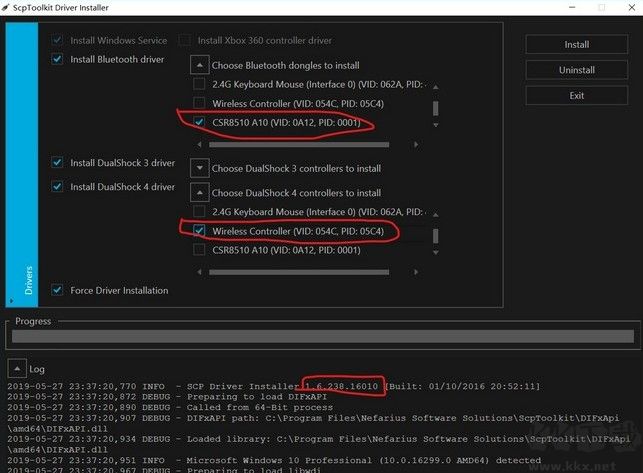Screen dimensions: 643x473
Task: Toggle Install Xbox 360 controller driver checkbox
Action: pos(185,40)
